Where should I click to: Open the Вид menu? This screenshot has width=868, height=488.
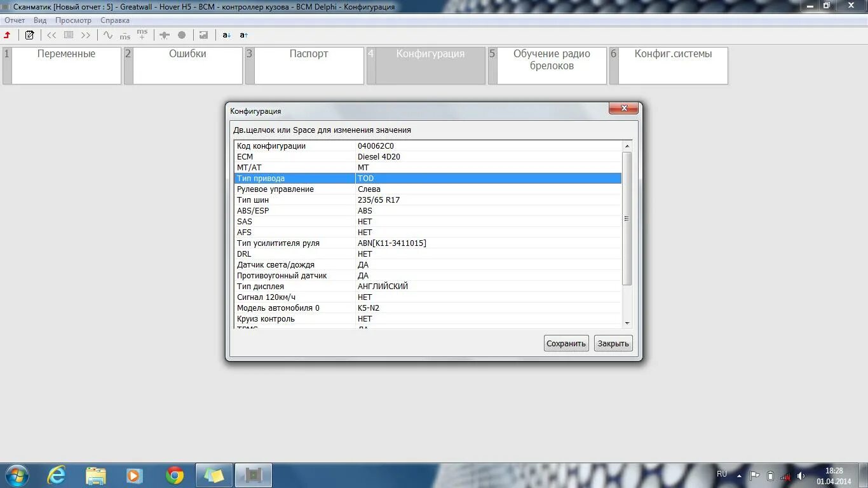(40, 20)
